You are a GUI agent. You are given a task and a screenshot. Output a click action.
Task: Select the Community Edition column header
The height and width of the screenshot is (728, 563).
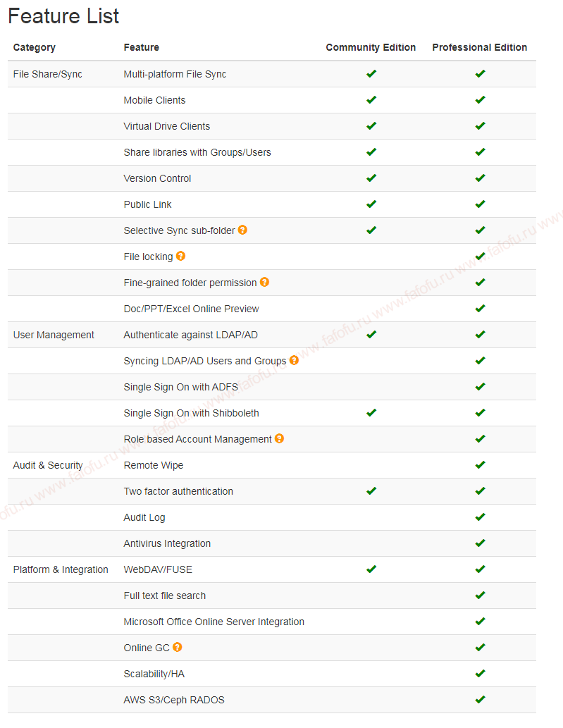pos(371,47)
